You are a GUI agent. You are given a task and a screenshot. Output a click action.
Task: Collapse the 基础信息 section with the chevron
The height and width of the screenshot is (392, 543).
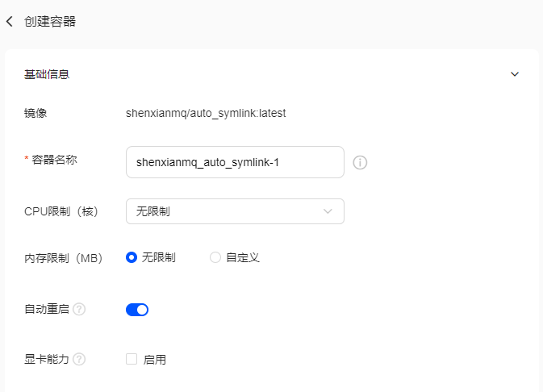pyautogui.click(x=515, y=74)
